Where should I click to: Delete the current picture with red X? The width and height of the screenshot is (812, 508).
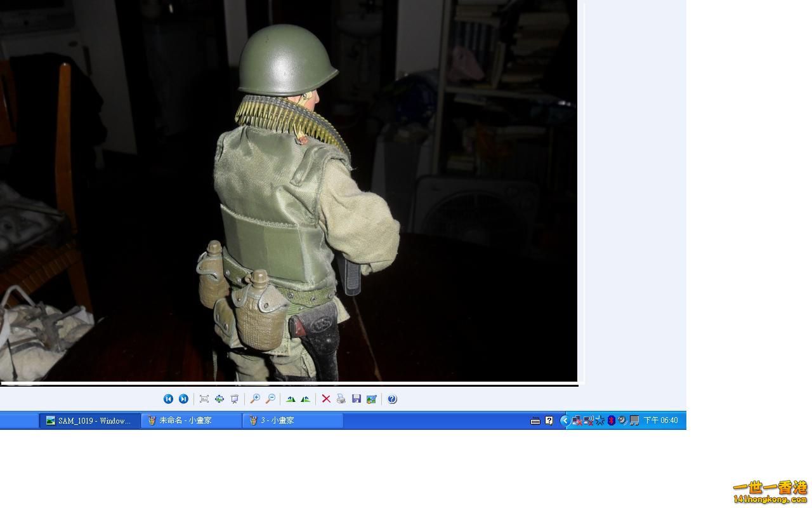326,399
